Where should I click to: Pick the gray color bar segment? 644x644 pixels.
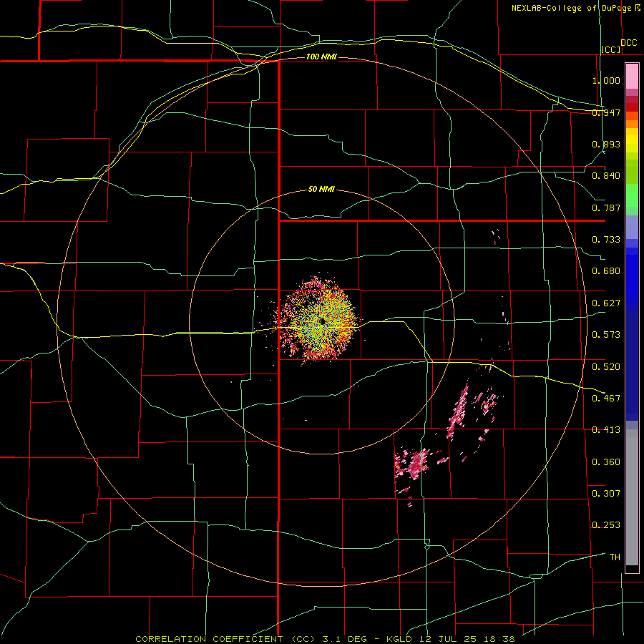(x=632, y=497)
